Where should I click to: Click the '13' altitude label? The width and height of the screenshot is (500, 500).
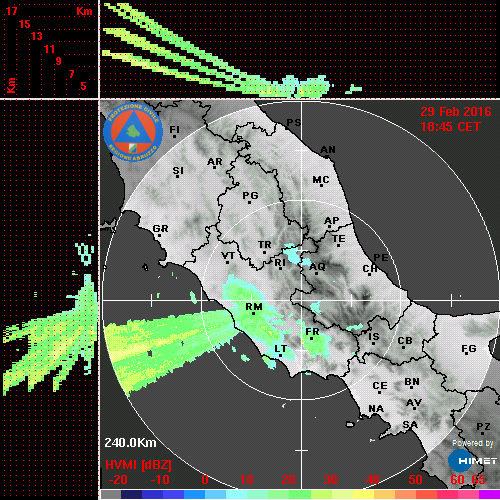coord(37,36)
